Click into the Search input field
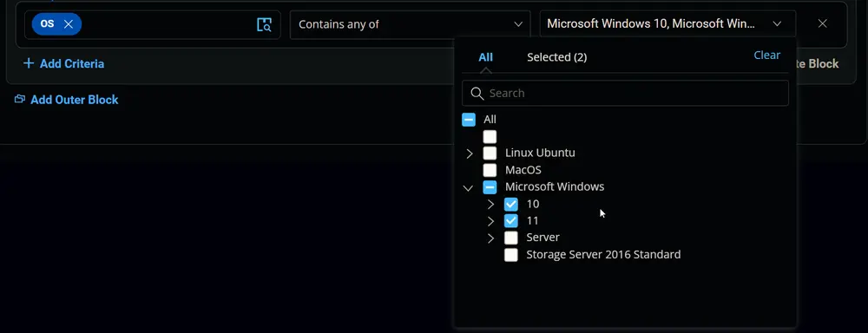The width and height of the screenshot is (868, 333). (x=625, y=93)
